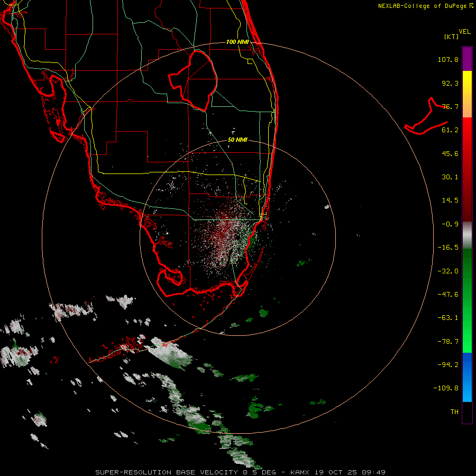The width and height of the screenshot is (476, 476).
Task: Select the -0.9 velocity scale value
Action: [x=450, y=224]
